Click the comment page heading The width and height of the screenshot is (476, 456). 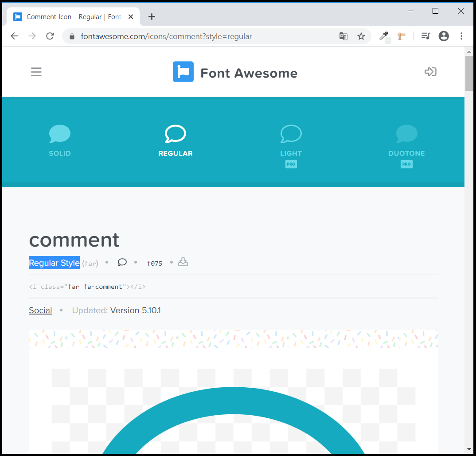(x=74, y=240)
